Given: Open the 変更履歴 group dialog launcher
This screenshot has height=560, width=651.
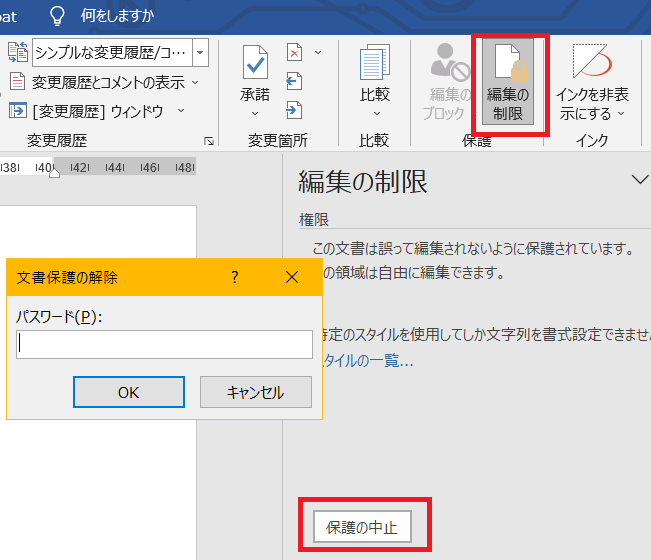Looking at the screenshot, I should tap(209, 141).
